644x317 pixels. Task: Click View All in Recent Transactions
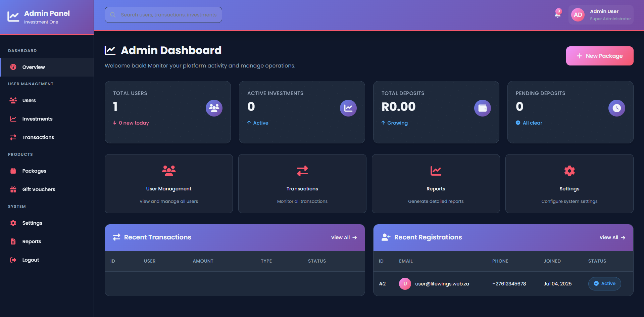pos(344,237)
